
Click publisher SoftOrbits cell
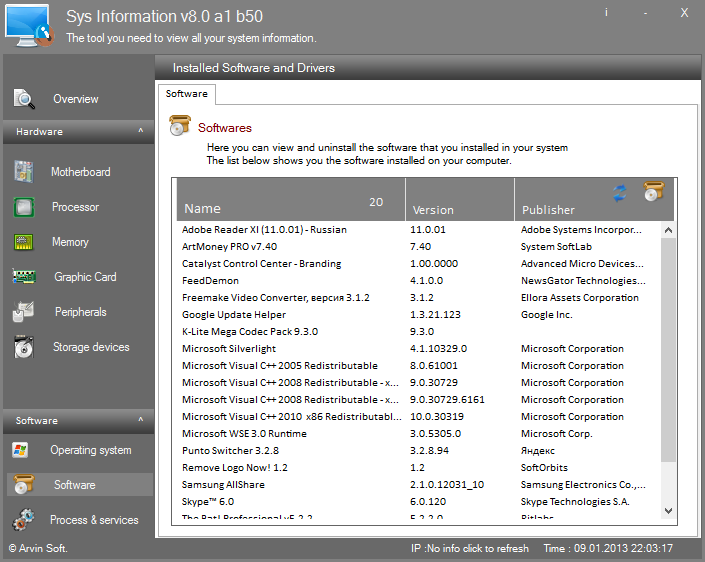coord(544,468)
